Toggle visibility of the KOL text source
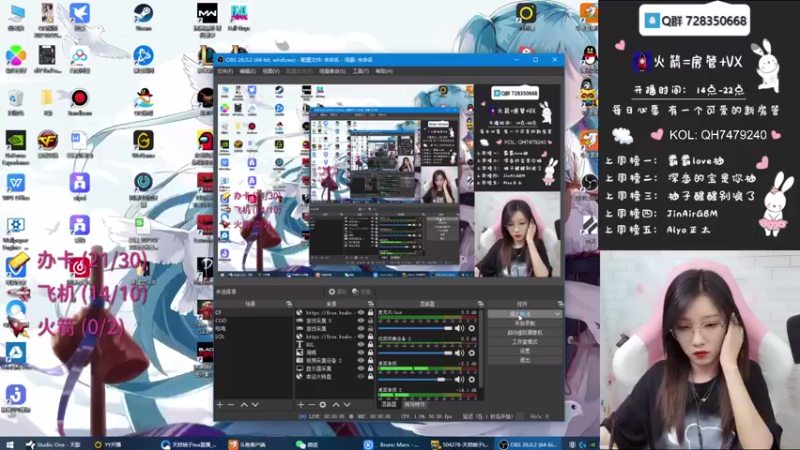 (x=361, y=344)
